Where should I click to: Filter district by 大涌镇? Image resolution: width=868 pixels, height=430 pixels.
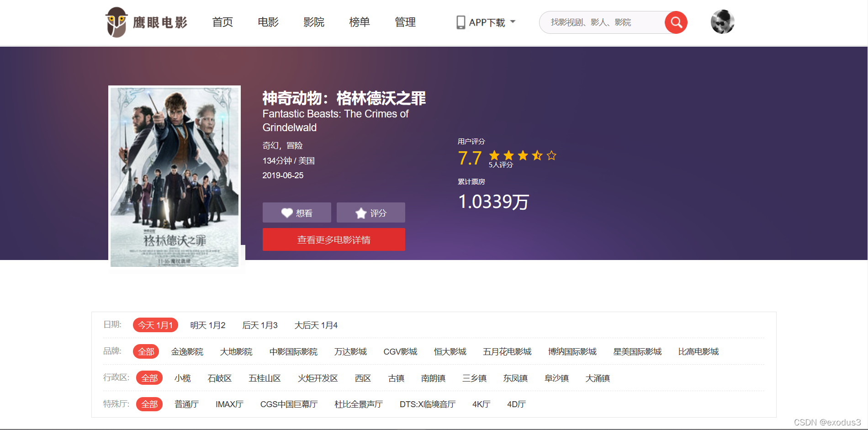click(598, 378)
